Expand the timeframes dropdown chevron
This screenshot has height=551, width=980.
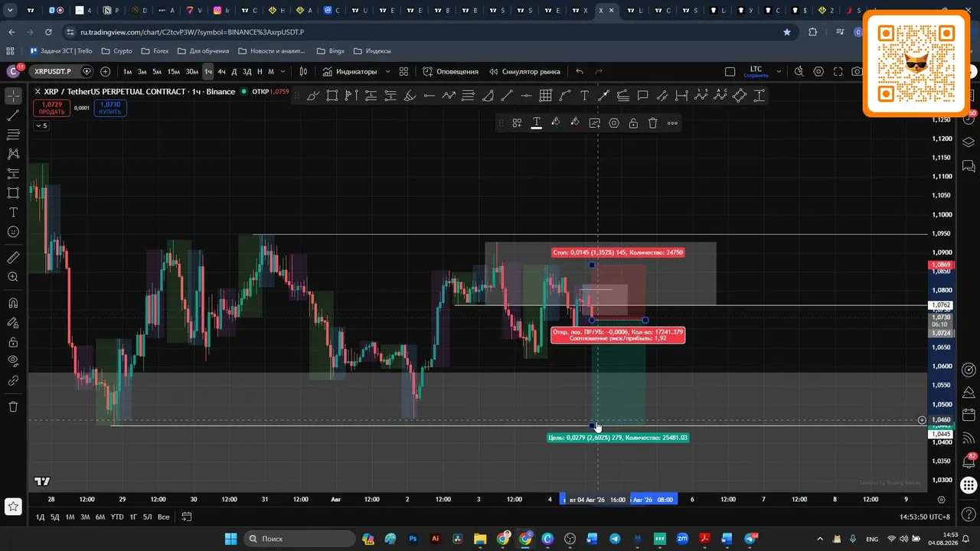(283, 71)
